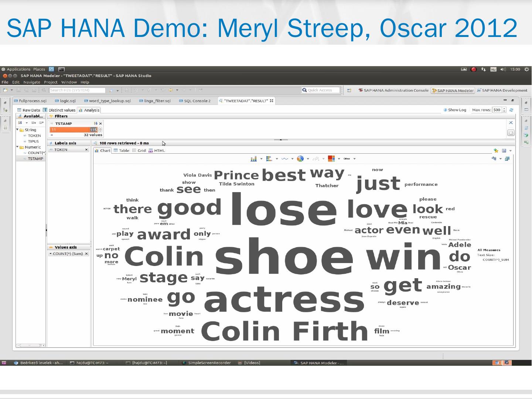Select the line chart type icon
Screen dimensions: 532x399
(284, 159)
